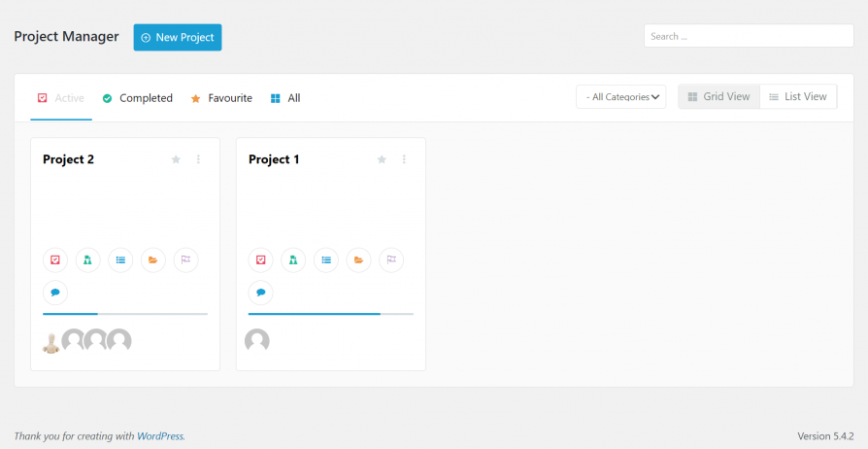This screenshot has width=868, height=449.
Task: Follow the WordPress footer link
Action: [160, 436]
